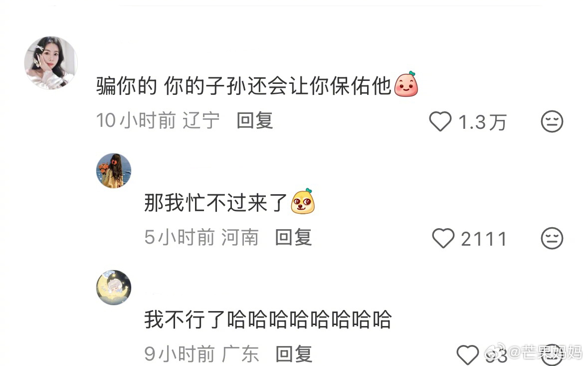The width and height of the screenshot is (588, 366).
Task: Reply to the 辽宁 comment via 回复
Action: click(x=255, y=121)
